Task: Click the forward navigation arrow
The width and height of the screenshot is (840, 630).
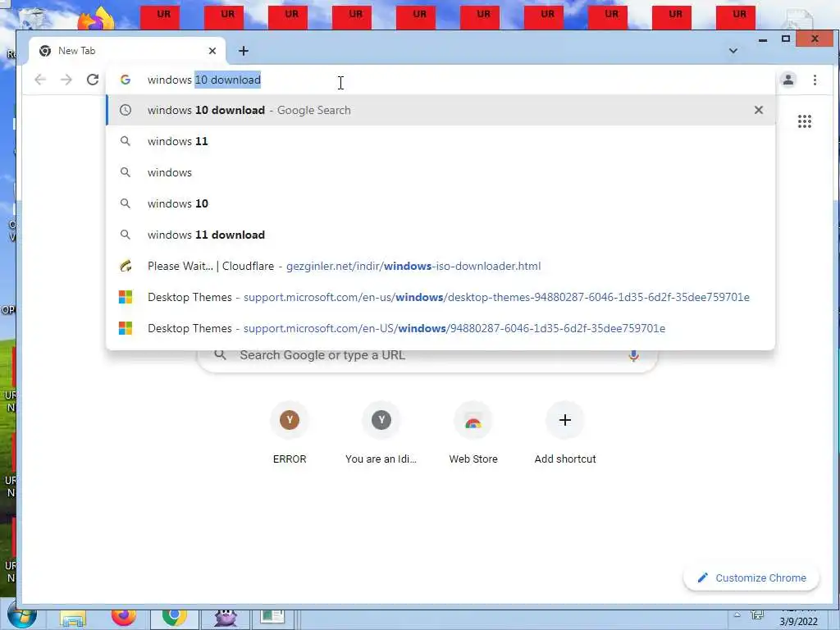Action: 66,80
